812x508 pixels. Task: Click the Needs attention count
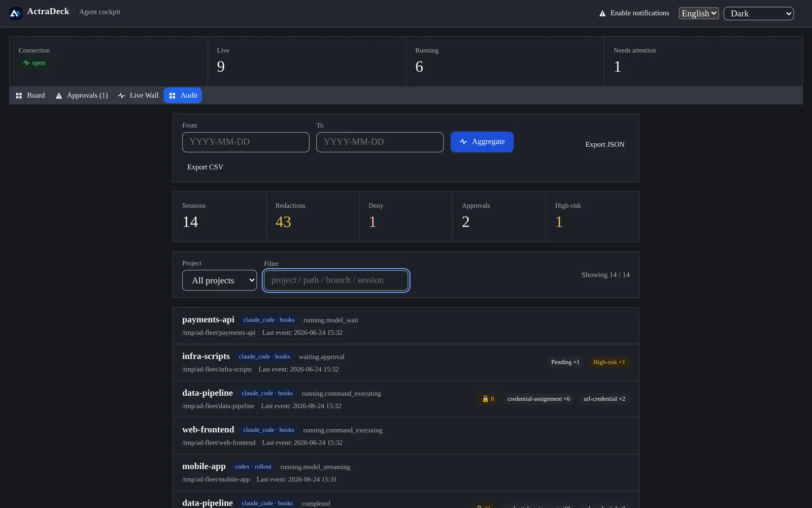[x=618, y=67]
